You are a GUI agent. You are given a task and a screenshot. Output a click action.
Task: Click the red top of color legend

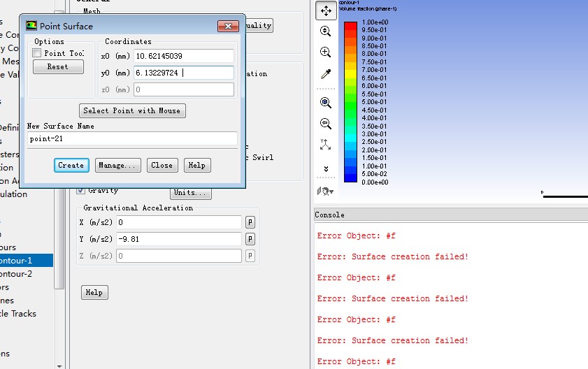[x=350, y=26]
